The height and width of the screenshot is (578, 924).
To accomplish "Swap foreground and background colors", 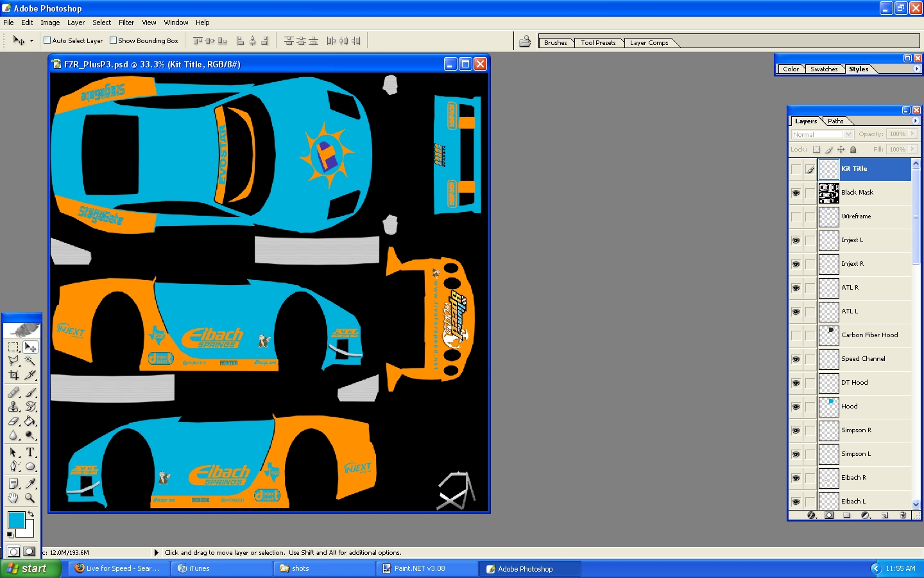I will pos(30,514).
